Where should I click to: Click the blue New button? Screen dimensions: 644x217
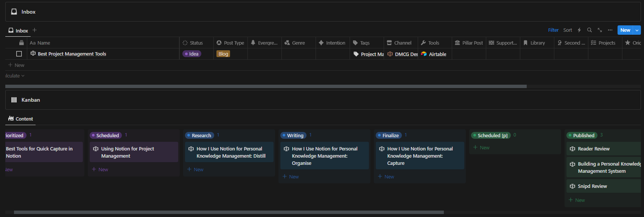(x=625, y=30)
